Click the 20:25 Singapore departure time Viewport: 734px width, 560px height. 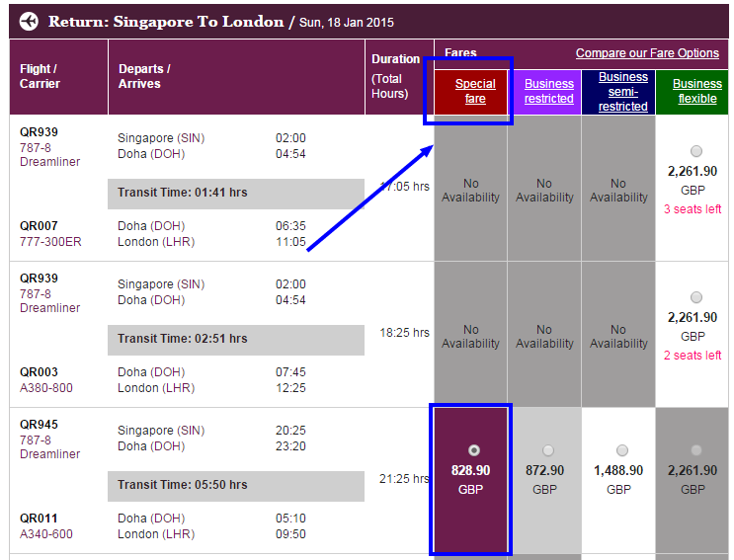point(290,431)
